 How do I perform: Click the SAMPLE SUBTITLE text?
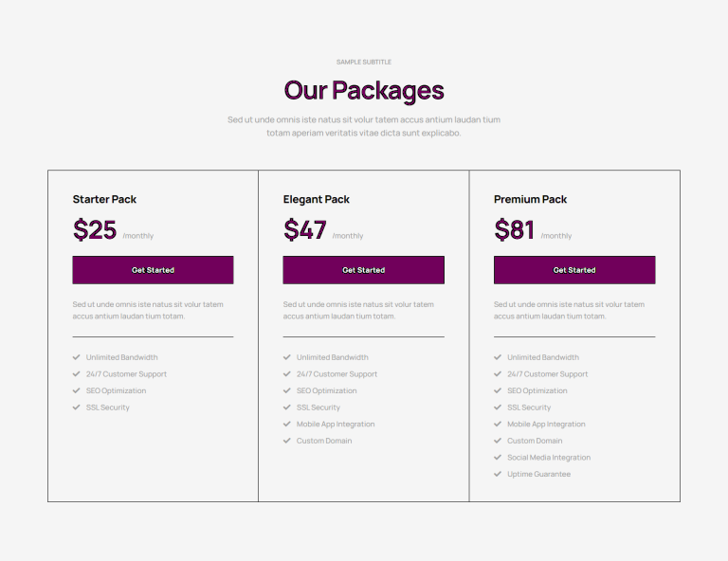(364, 63)
